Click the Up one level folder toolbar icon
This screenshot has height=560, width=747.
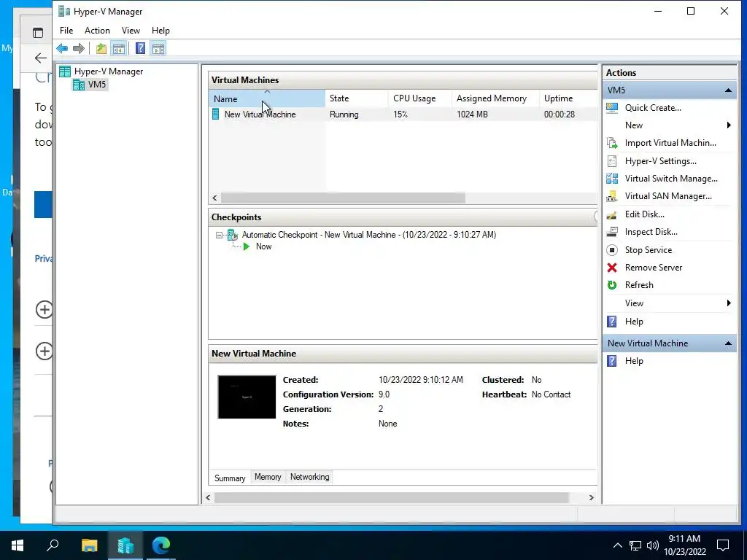tap(101, 48)
